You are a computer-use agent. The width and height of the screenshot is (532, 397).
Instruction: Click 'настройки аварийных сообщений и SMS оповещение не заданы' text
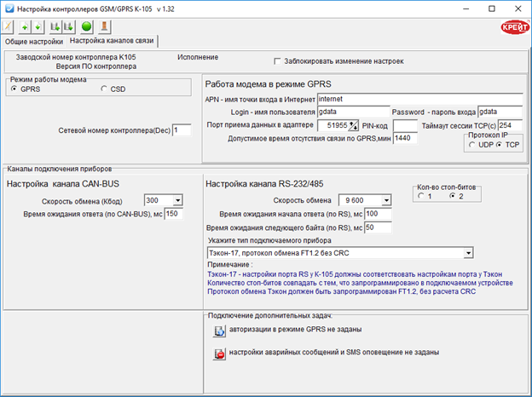coord(334,352)
